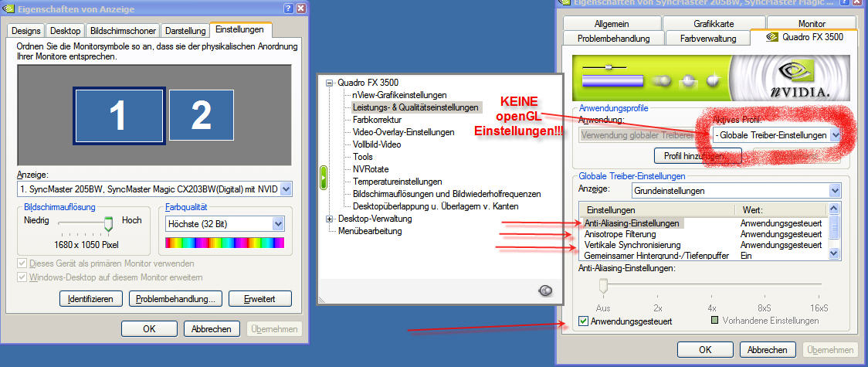Click Abbrechen in the SyncMaster properties window

(x=768, y=350)
